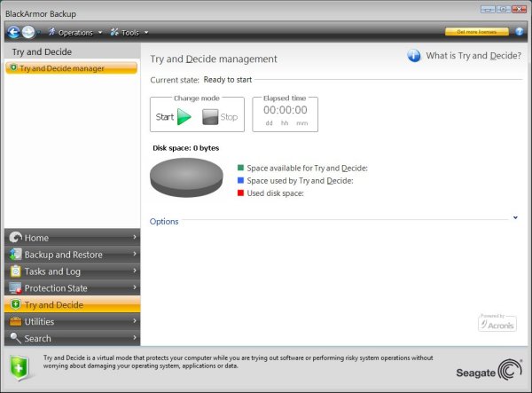
Task: Expand the Utilities arrow
Action: [135, 321]
